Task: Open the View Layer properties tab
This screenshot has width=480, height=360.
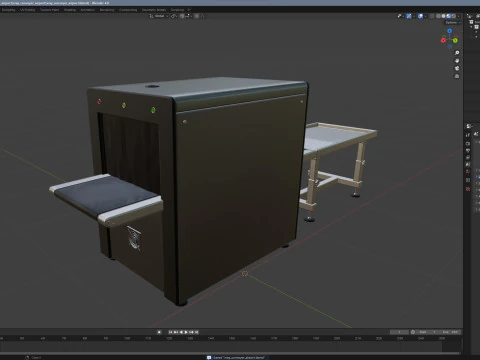Action: [468, 157]
